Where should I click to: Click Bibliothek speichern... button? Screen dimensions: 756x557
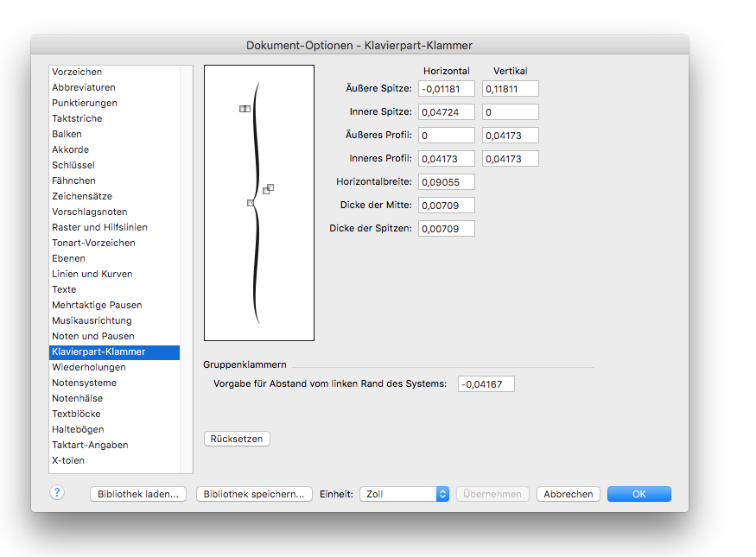[254, 494]
